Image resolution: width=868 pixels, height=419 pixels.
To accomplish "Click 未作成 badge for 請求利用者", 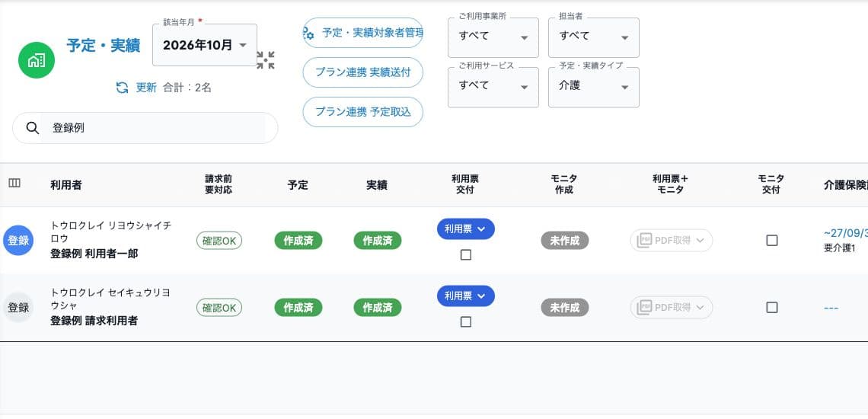I will pyautogui.click(x=565, y=308).
